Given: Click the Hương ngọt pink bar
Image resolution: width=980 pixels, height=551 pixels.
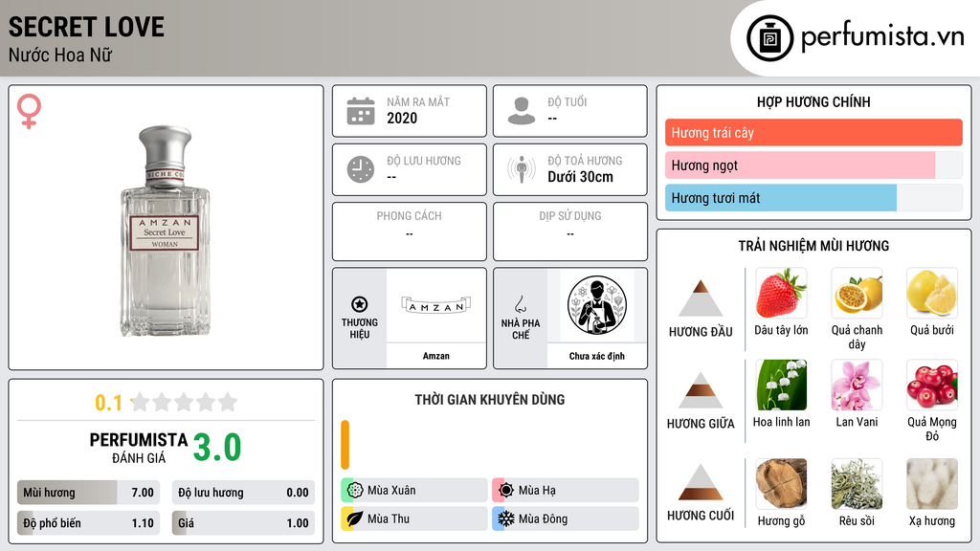Looking at the screenshot, I should coord(800,165).
